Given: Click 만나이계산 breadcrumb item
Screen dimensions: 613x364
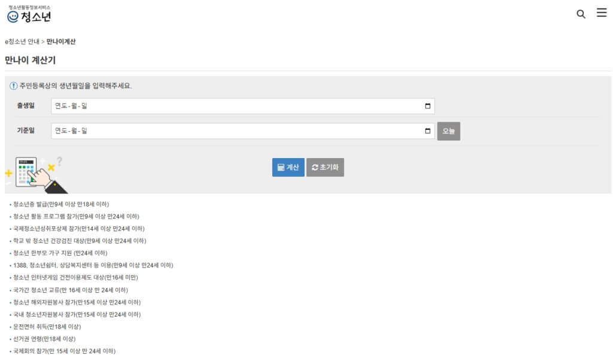Looking at the screenshot, I should [x=61, y=42].
